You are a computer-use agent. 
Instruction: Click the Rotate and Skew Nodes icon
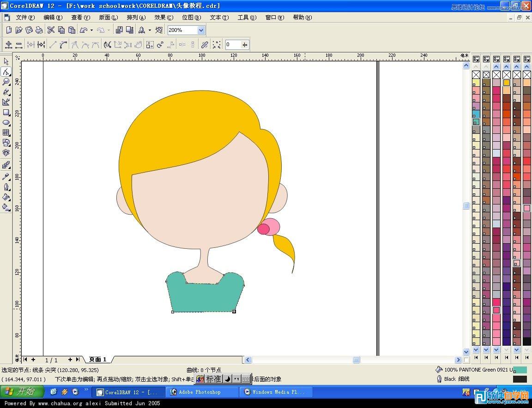(x=160, y=44)
